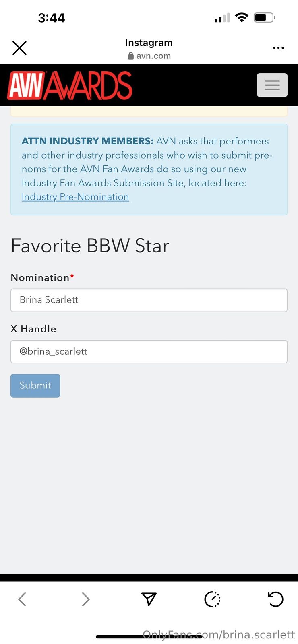The height and width of the screenshot is (644, 298).
Task: Tap the battery indicator in status bar
Action: click(x=264, y=17)
